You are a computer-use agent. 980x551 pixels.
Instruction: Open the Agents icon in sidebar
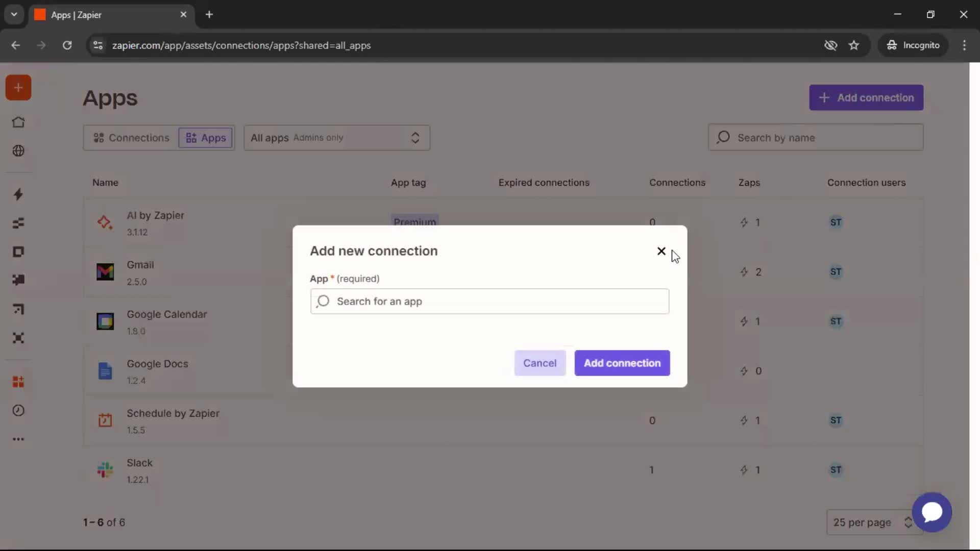(18, 338)
